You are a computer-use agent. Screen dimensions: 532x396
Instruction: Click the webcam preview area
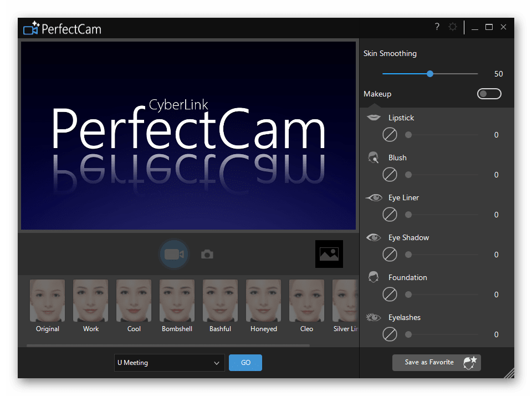pyautogui.click(x=188, y=135)
